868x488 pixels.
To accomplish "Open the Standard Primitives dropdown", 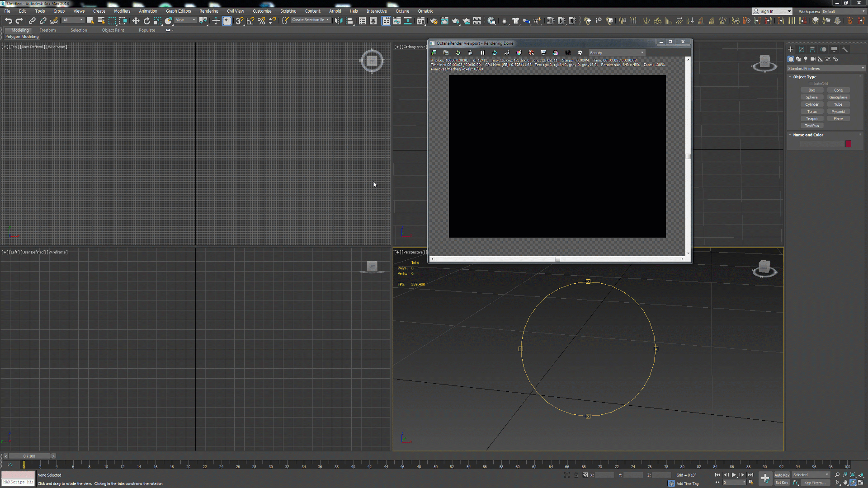I will point(826,68).
